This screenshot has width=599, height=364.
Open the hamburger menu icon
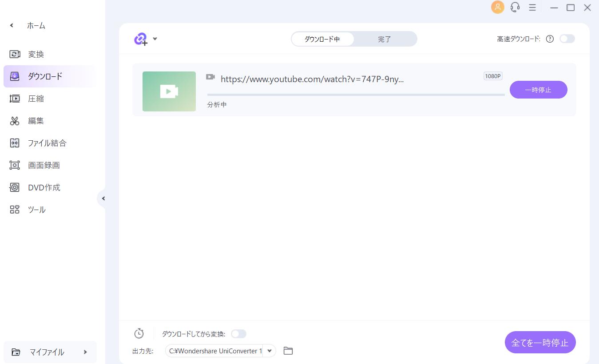point(532,8)
